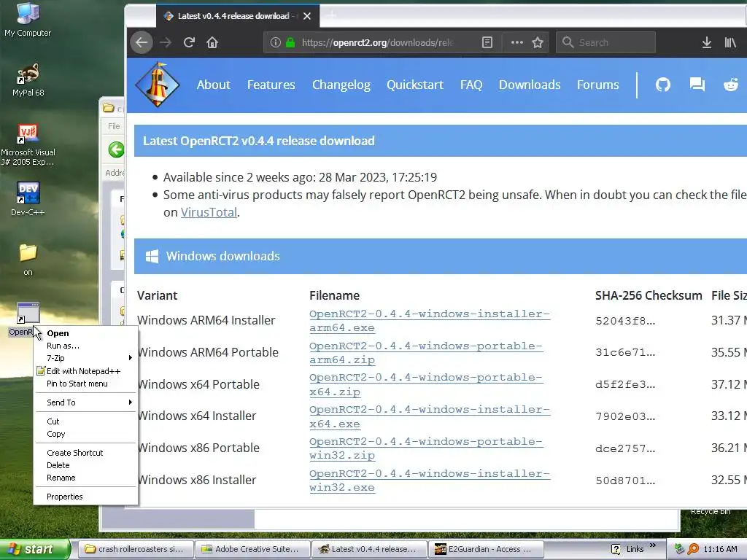Go to Downloads in site navigation

(530, 85)
